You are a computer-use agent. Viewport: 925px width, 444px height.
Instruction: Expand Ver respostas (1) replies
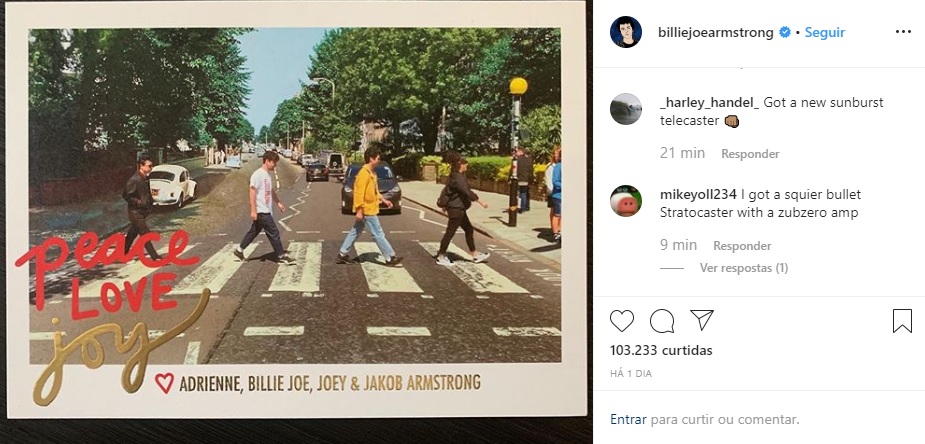click(744, 268)
